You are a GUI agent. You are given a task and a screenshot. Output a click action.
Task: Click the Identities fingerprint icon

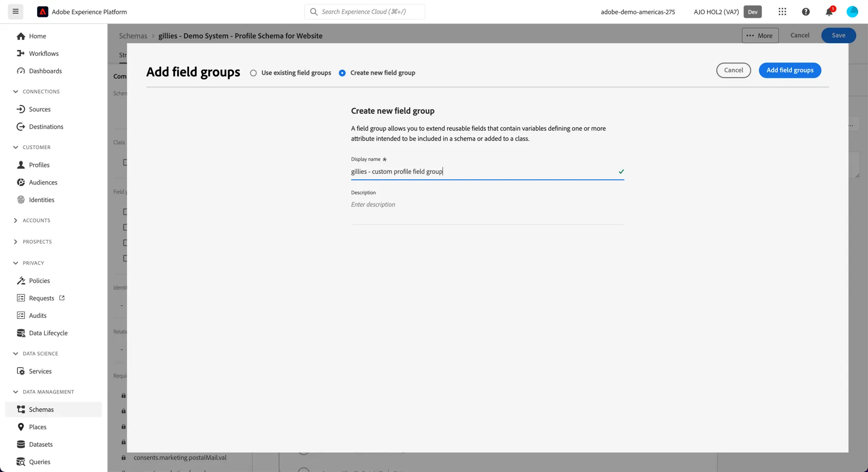(21, 200)
